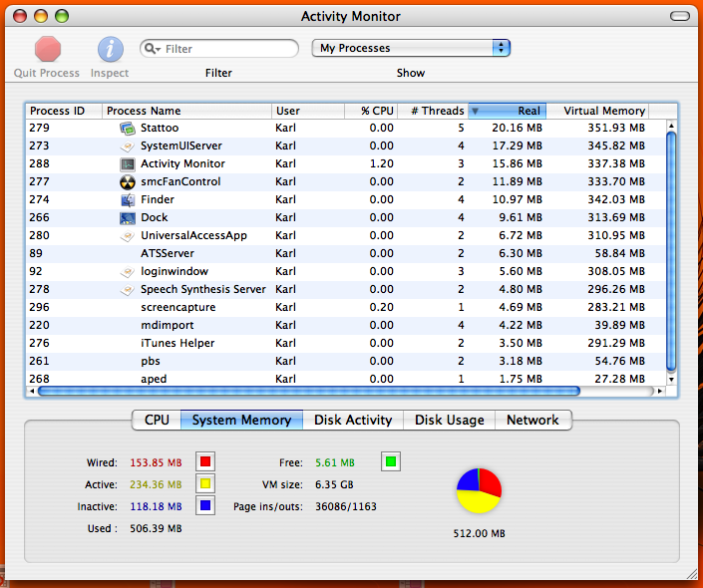Click the scroll down arrow

point(671,379)
